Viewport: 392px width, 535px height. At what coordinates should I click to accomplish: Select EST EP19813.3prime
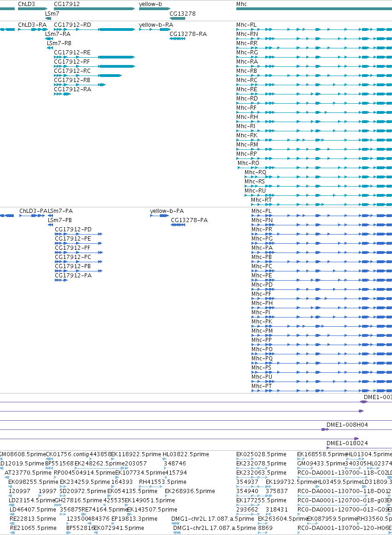coord(135,519)
